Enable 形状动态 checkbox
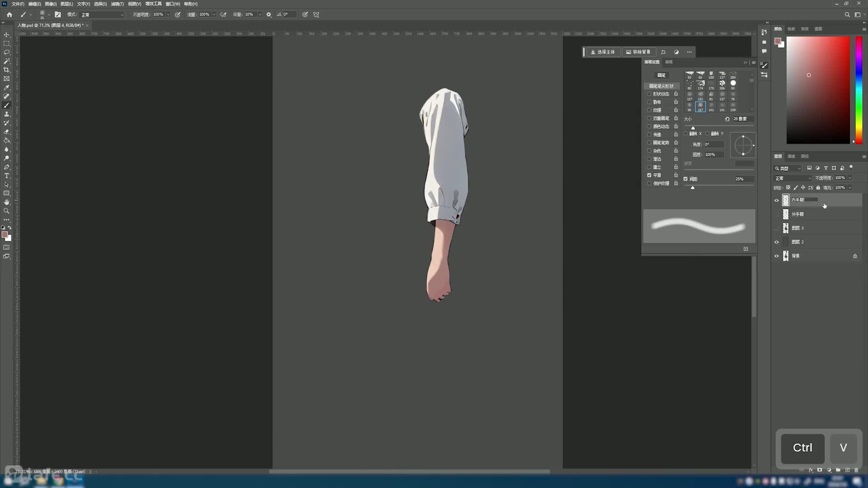This screenshot has width=868, height=488. tap(649, 94)
